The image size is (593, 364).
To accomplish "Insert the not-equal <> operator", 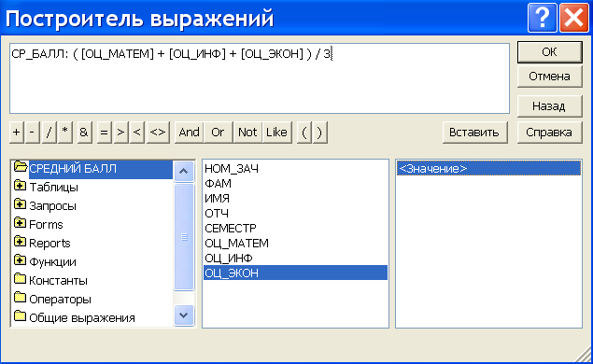I will click(158, 133).
